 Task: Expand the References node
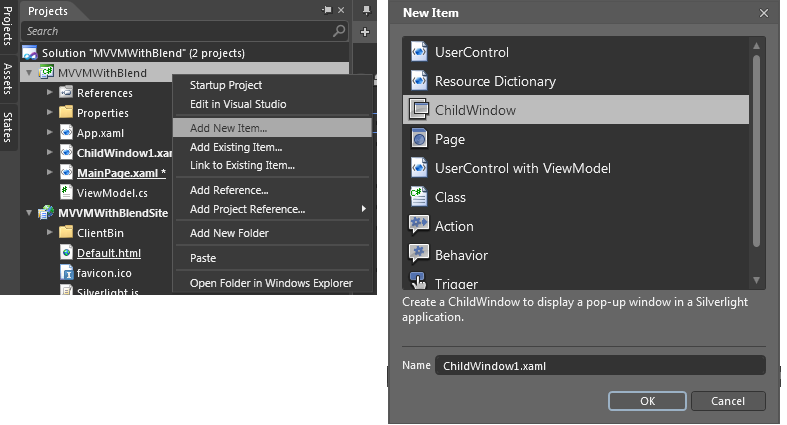pos(49,92)
